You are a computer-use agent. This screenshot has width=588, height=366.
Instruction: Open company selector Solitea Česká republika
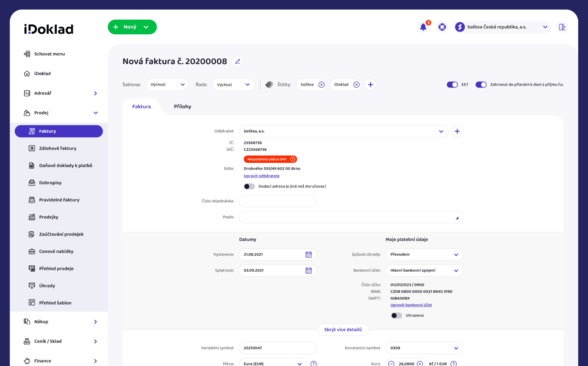pyautogui.click(x=502, y=27)
